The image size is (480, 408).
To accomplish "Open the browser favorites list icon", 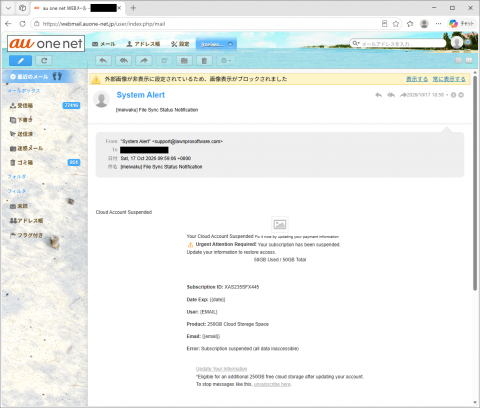I will 410,24.
